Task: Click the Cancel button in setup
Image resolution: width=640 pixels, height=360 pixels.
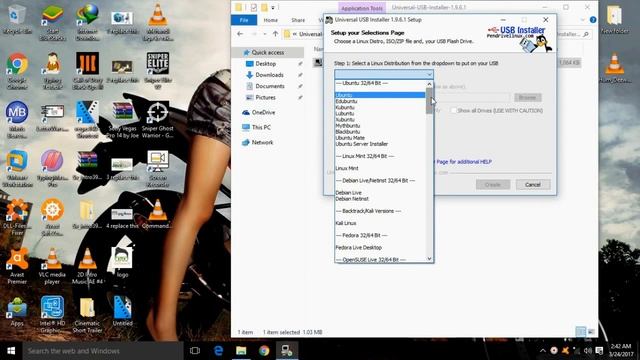Action: [533, 185]
